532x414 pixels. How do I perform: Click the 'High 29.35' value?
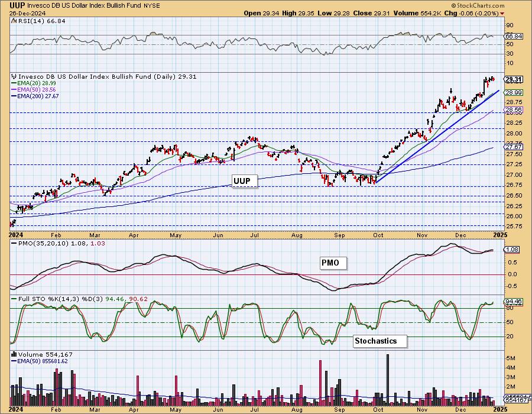click(x=298, y=13)
